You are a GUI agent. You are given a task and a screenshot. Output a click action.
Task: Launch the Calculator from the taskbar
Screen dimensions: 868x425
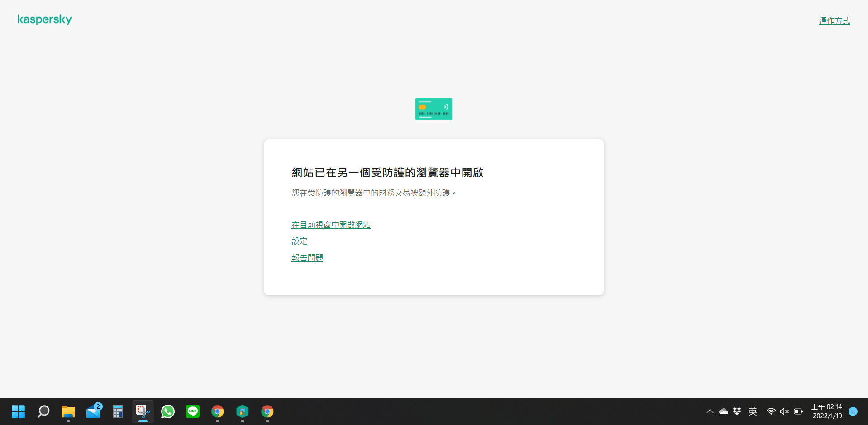[x=118, y=411]
